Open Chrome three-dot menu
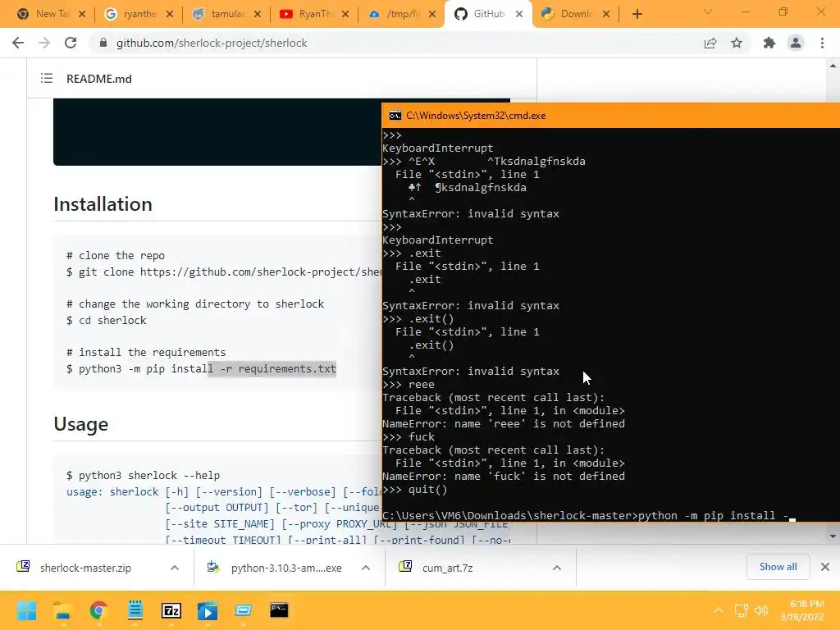This screenshot has width=840, height=630. coord(822,43)
